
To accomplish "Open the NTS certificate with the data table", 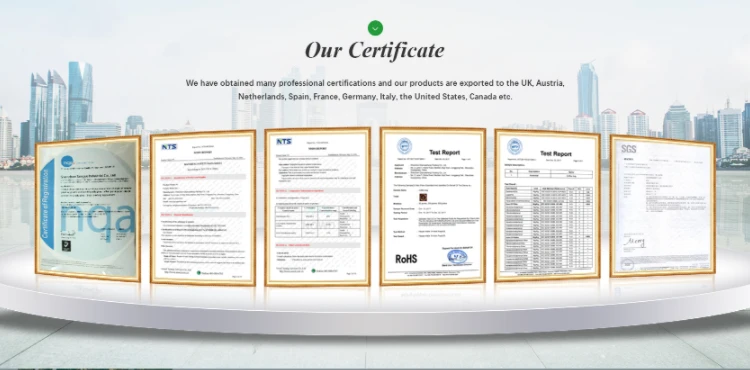I will tap(318, 207).
